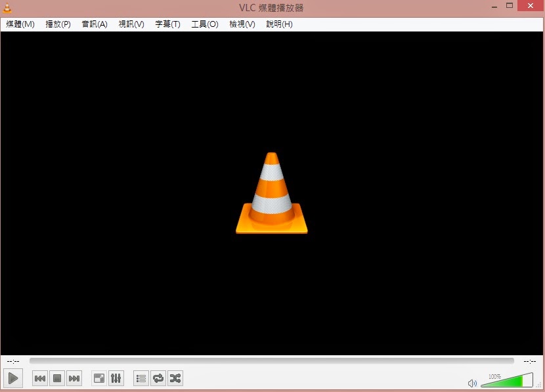
Task: Open the 視訊(V) menu
Action: point(131,24)
